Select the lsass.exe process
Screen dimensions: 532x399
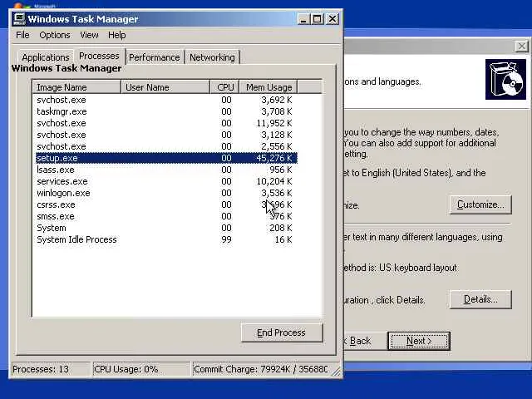coord(166,170)
